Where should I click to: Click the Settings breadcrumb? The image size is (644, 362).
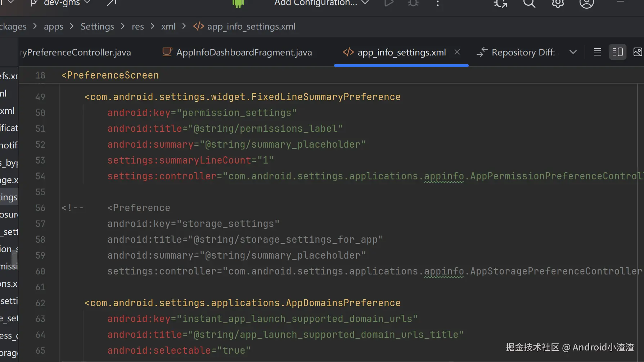[x=97, y=27]
